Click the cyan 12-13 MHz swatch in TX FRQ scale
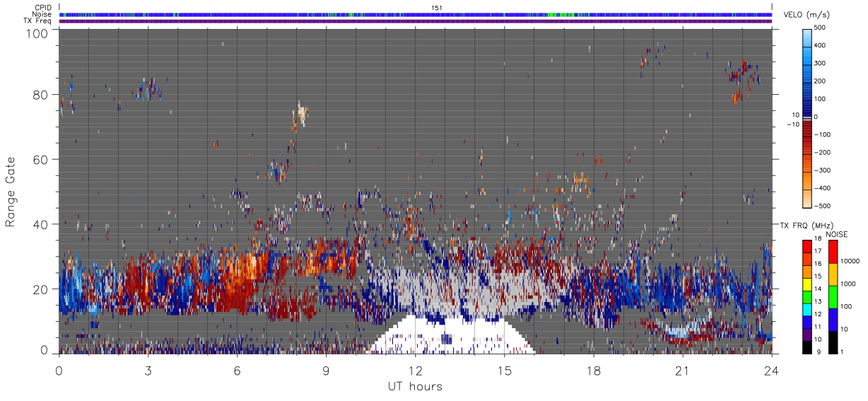 pos(807,309)
